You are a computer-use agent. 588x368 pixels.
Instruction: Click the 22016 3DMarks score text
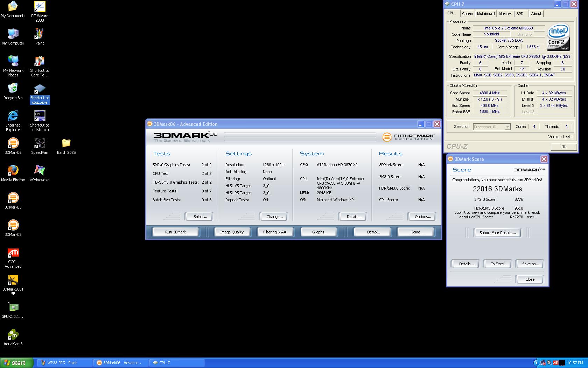pos(497,189)
